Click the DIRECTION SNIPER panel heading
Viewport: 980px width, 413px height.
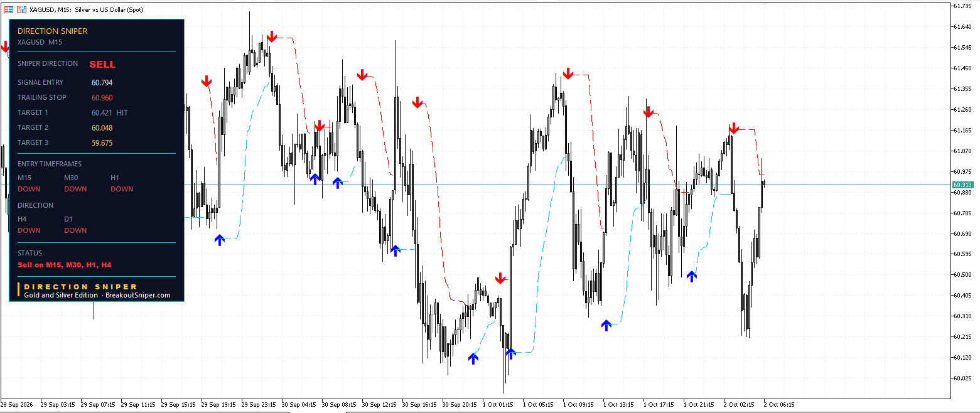point(53,31)
